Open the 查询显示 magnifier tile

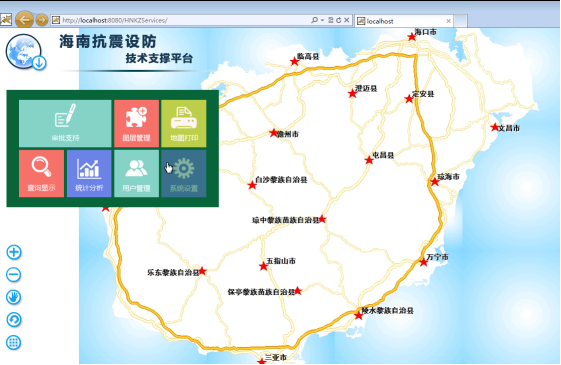(x=42, y=174)
